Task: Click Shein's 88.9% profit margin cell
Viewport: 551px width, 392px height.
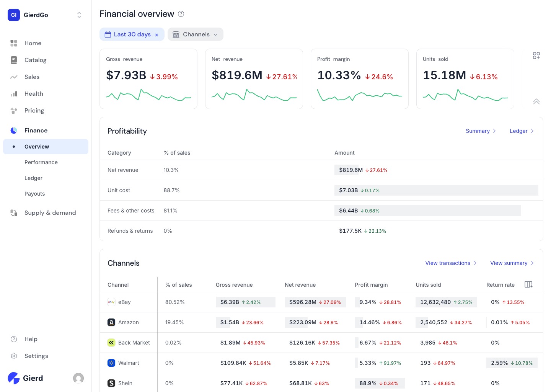Action: click(380, 383)
